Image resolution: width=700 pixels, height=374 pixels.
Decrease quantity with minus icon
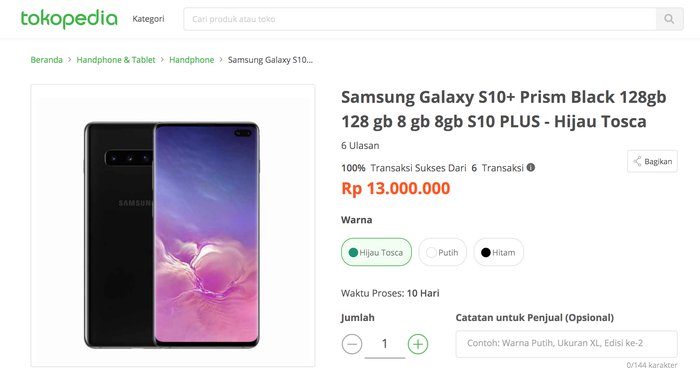[352, 344]
